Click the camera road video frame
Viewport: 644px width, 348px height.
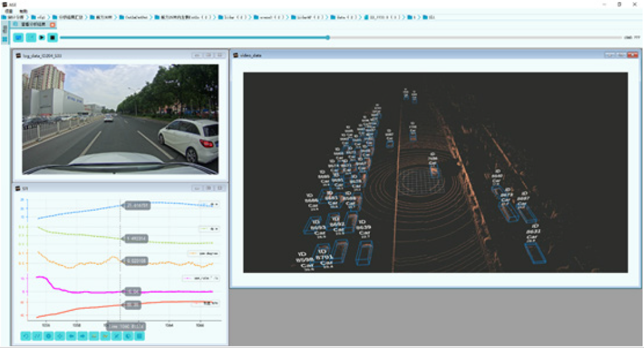coord(120,119)
